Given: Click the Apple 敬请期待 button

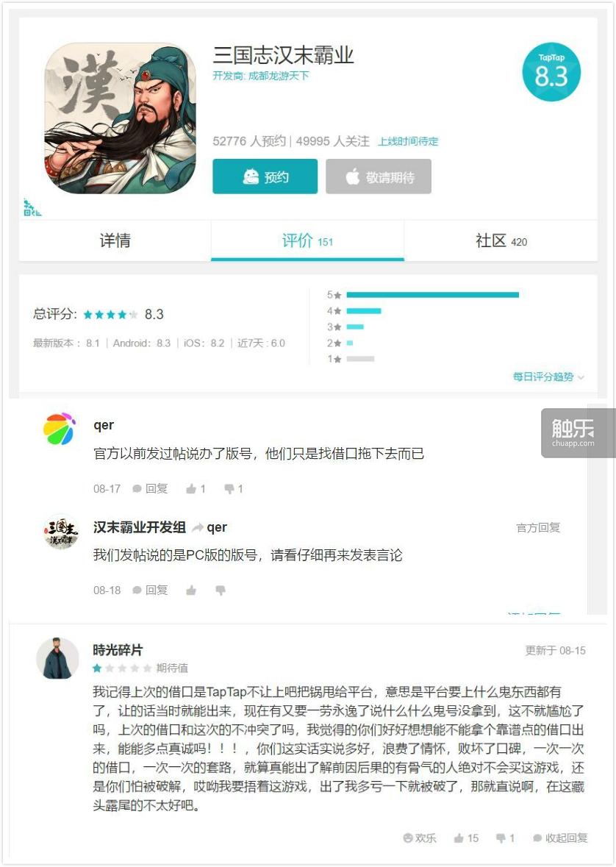Looking at the screenshot, I should point(379,176).
